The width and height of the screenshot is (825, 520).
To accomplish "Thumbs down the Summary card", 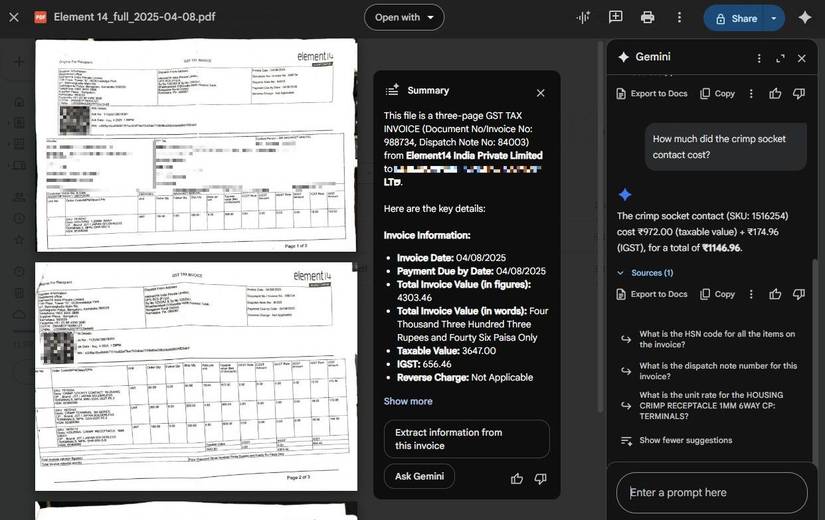I will [540, 478].
